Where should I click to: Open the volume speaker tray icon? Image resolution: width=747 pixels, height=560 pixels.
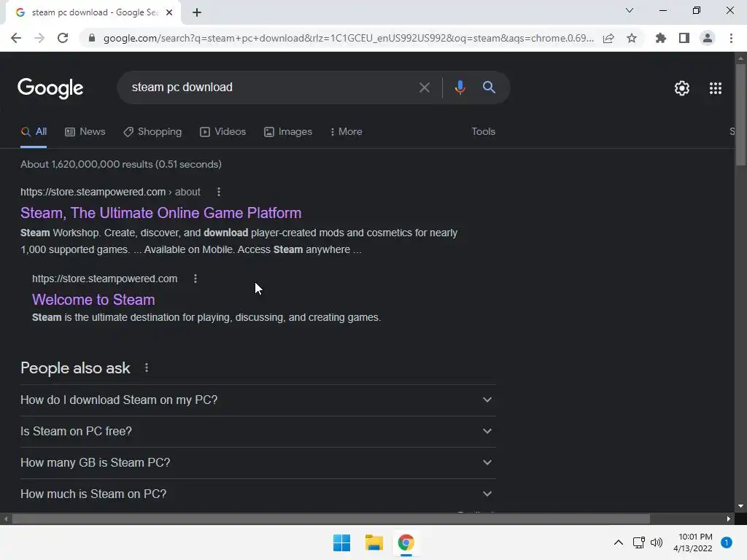click(x=657, y=542)
